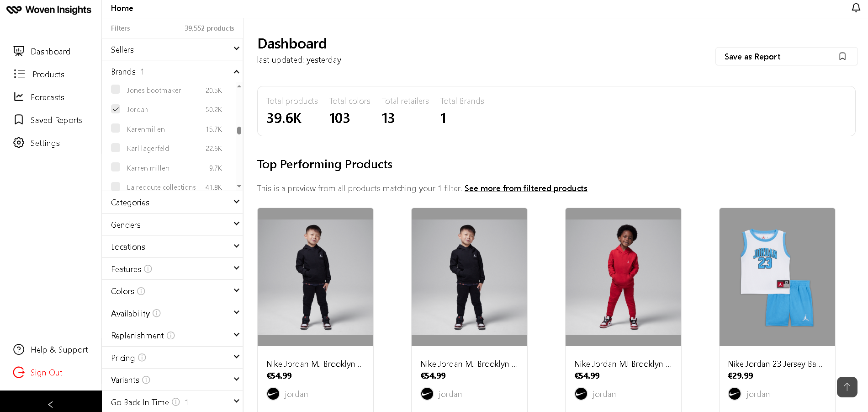Open Saved Reports bookmark icon
Image resolution: width=868 pixels, height=412 pixels.
(x=19, y=119)
